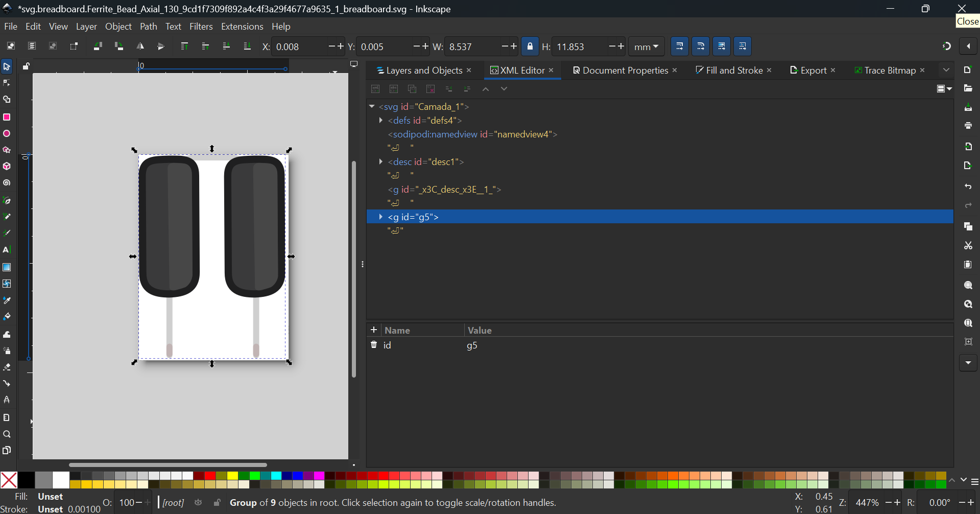Image resolution: width=980 pixels, height=514 pixels.
Task: Toggle scale stroke width with object
Action: click(x=680, y=46)
